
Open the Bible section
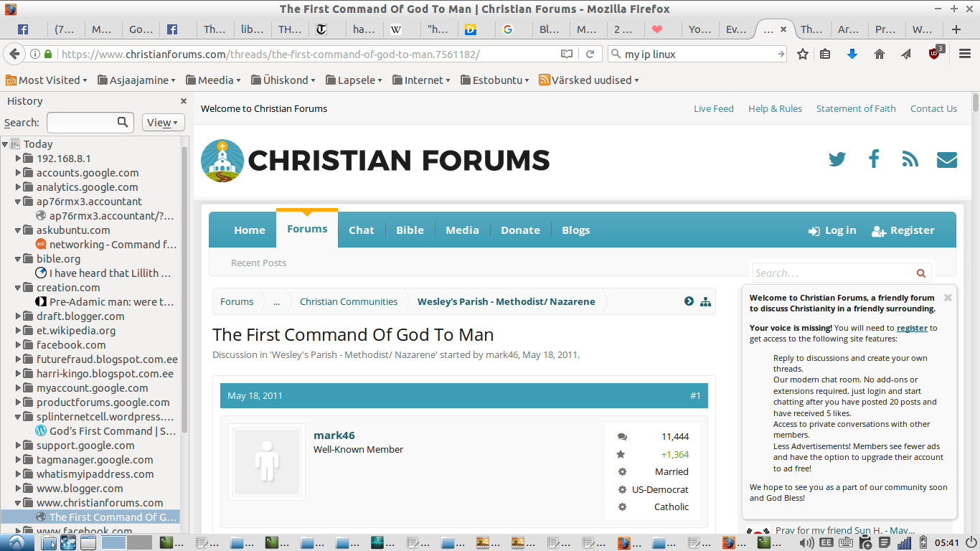(x=410, y=230)
